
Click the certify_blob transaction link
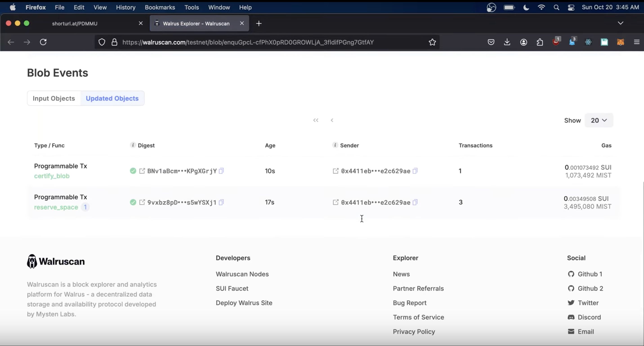pyautogui.click(x=51, y=176)
